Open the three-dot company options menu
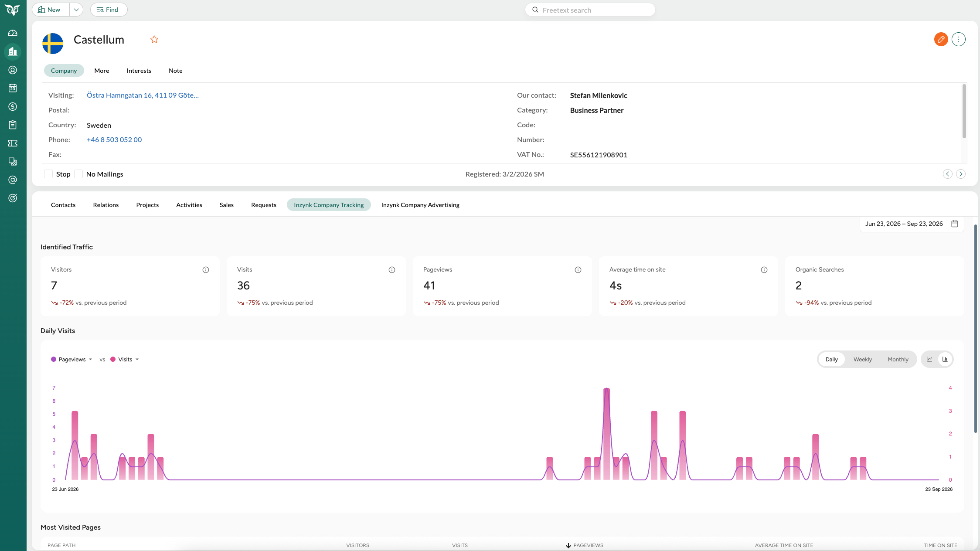980x551 pixels. [958, 39]
